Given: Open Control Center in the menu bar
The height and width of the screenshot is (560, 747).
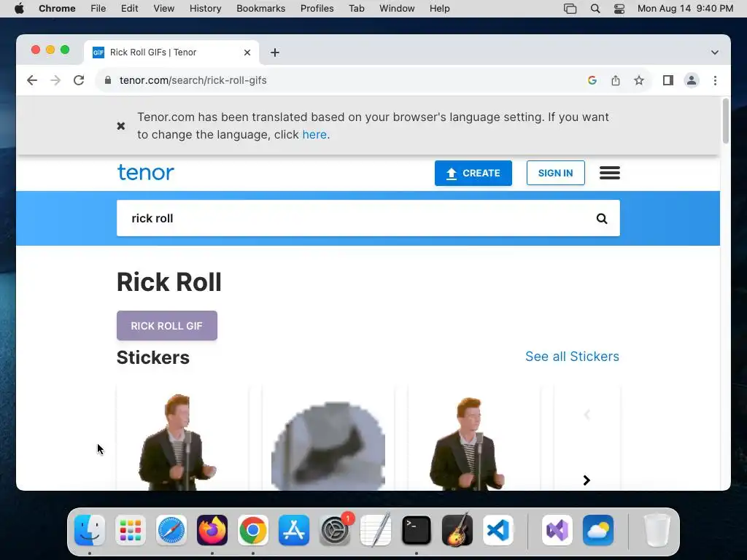Looking at the screenshot, I should pos(619,9).
